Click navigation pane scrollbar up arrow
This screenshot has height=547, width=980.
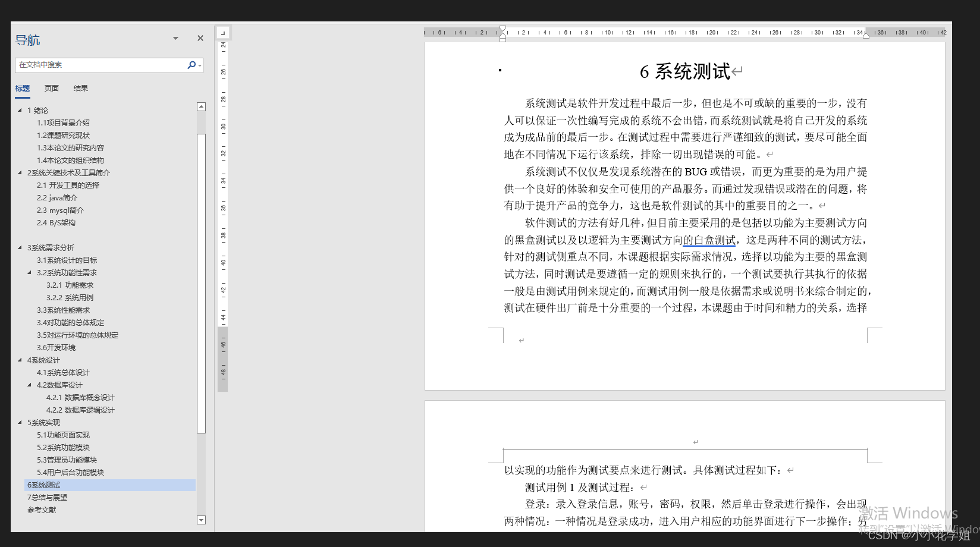click(201, 106)
